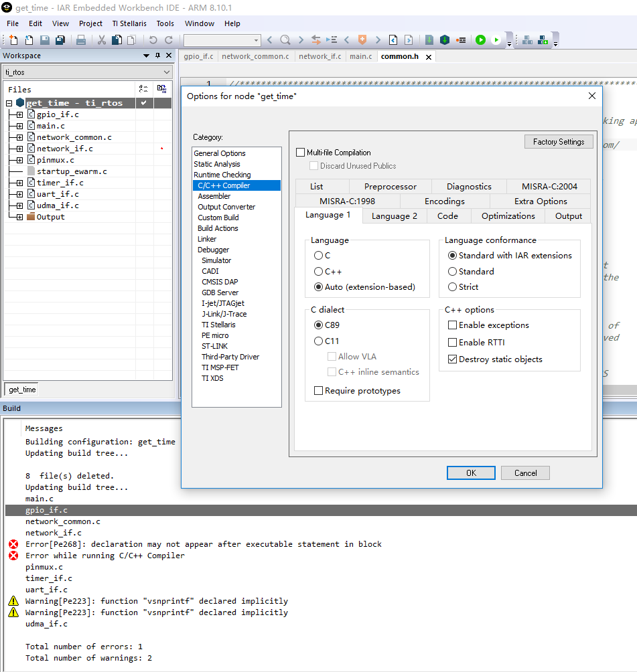The image size is (637, 672).
Task: Open the Project menu
Action: (90, 23)
